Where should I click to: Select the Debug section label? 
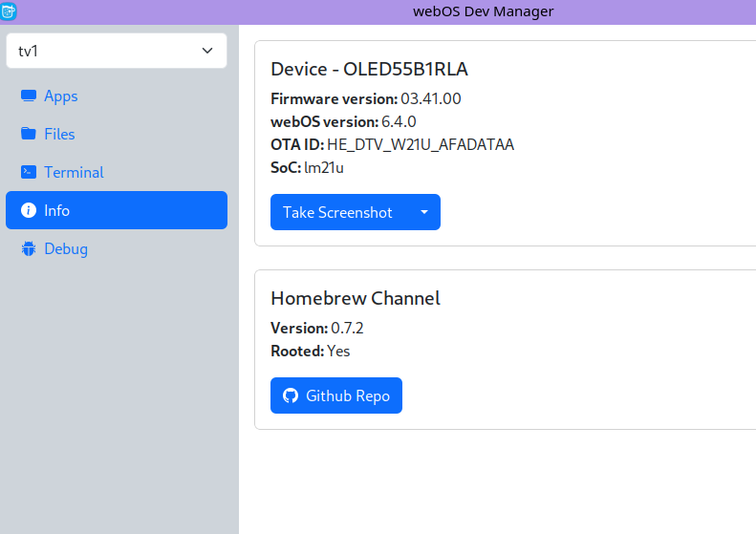tap(66, 248)
